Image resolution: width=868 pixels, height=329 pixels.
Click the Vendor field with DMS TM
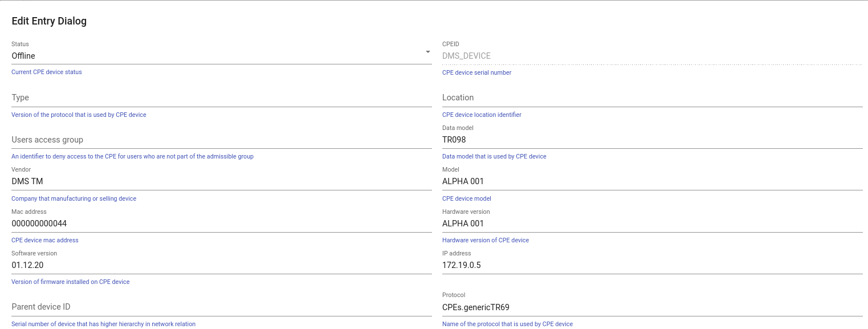221,181
